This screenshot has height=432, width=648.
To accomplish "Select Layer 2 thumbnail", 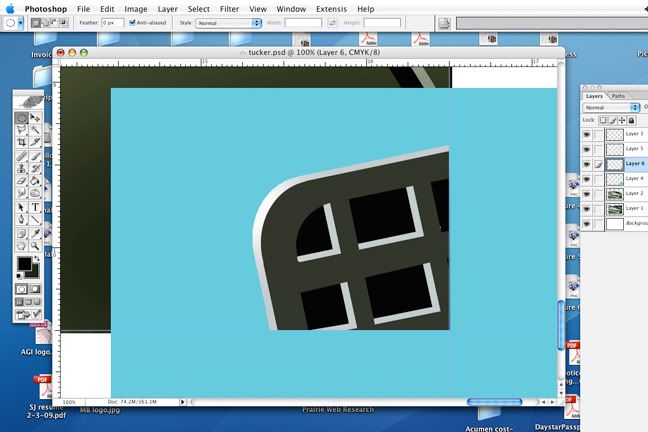I will click(615, 194).
